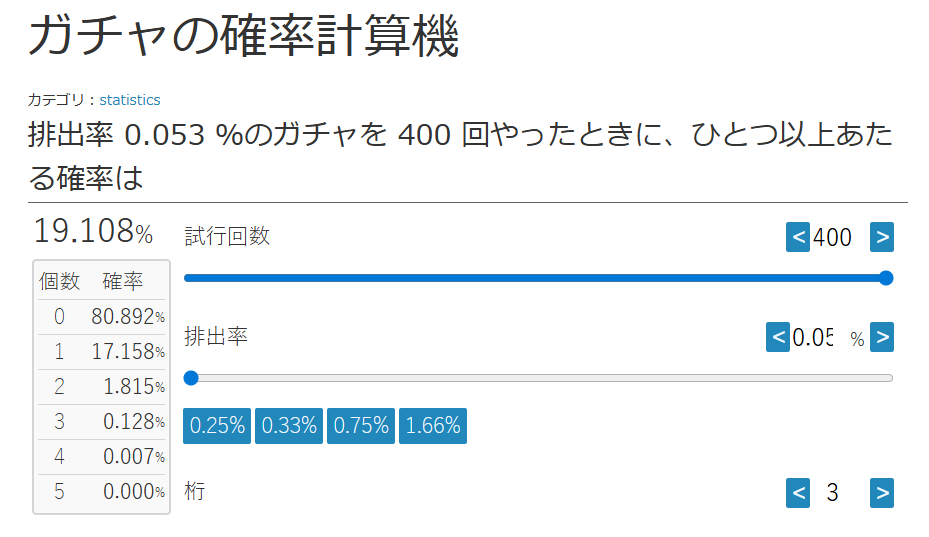
Task: Click the drop rate input field
Action: point(814,338)
